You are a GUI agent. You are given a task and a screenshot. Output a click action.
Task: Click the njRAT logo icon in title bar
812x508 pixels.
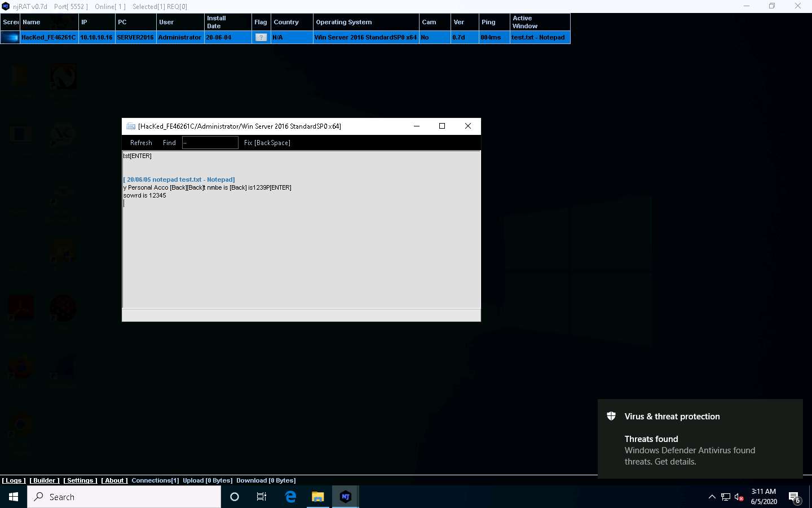(x=6, y=6)
